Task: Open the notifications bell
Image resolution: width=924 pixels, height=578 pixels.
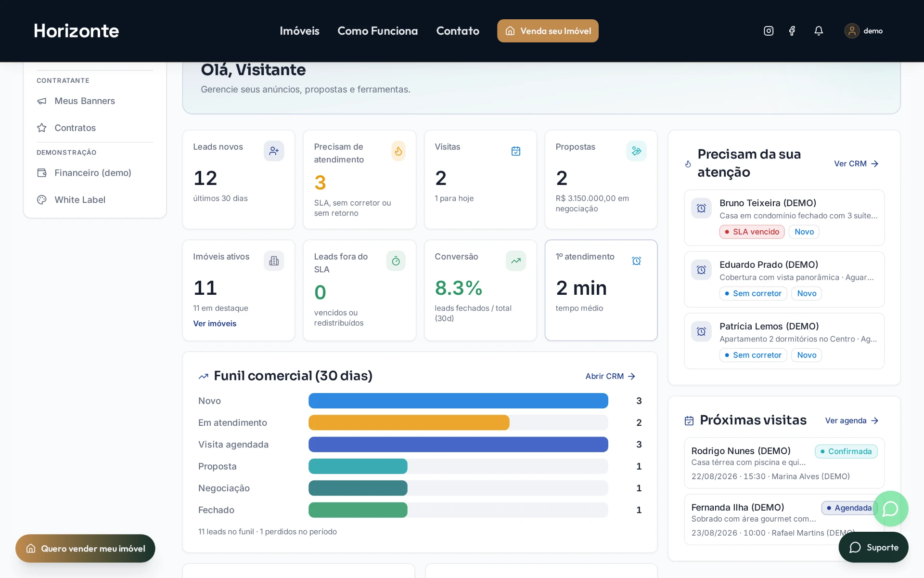Action: coord(819,31)
